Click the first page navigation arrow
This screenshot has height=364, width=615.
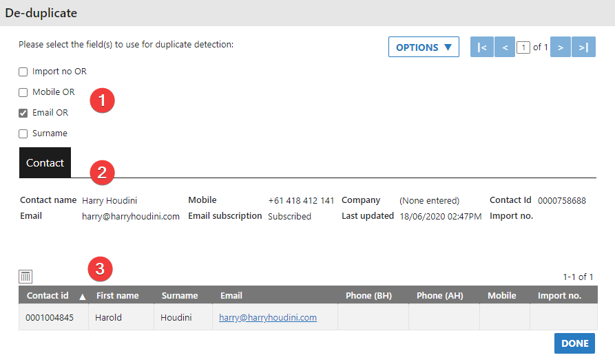[x=481, y=47]
